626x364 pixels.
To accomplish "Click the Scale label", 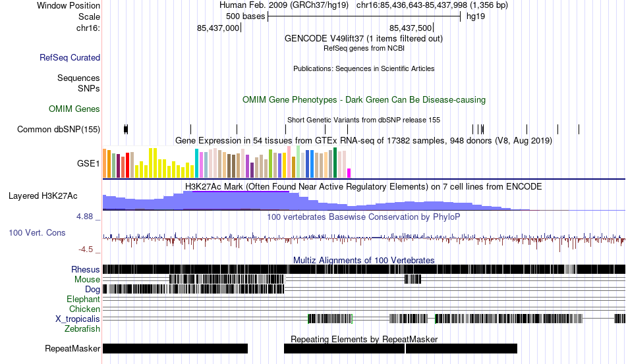I will pos(89,16).
